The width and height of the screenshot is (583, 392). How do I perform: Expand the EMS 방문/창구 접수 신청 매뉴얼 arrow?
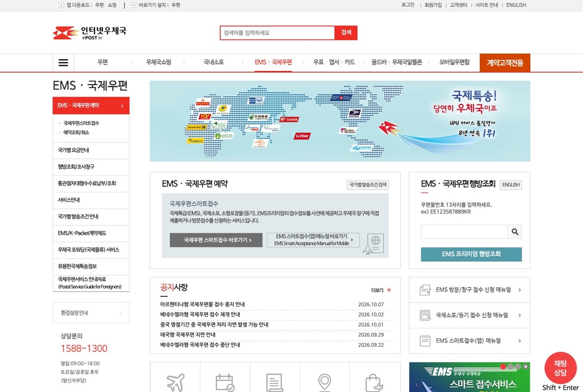pos(520,290)
